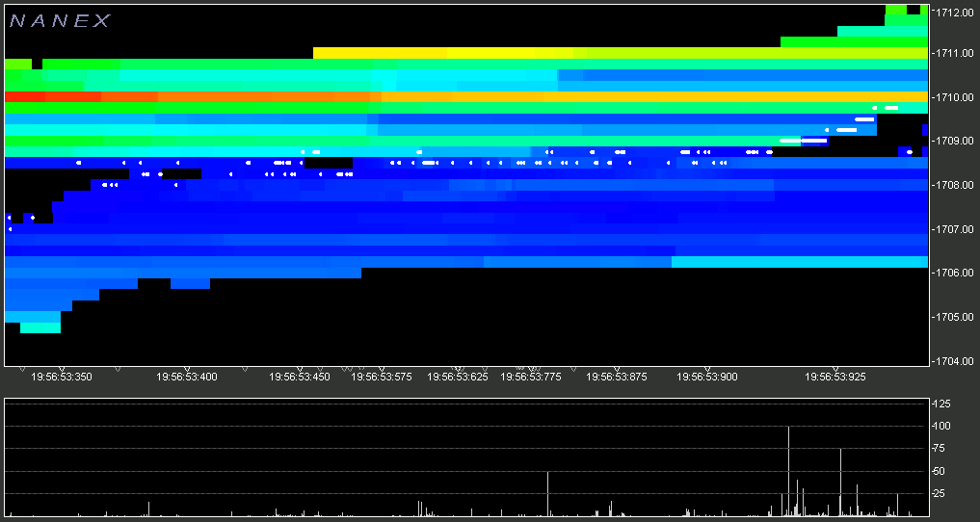This screenshot has width=980, height=522.
Task: Click the 1712.00 price axis label
Action: tap(955, 12)
